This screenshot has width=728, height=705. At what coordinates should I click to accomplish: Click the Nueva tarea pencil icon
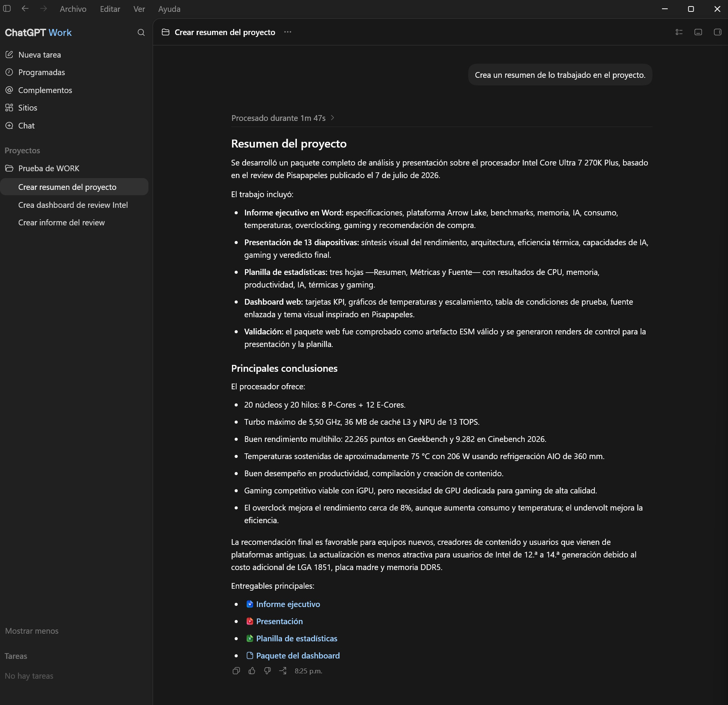[9, 55]
